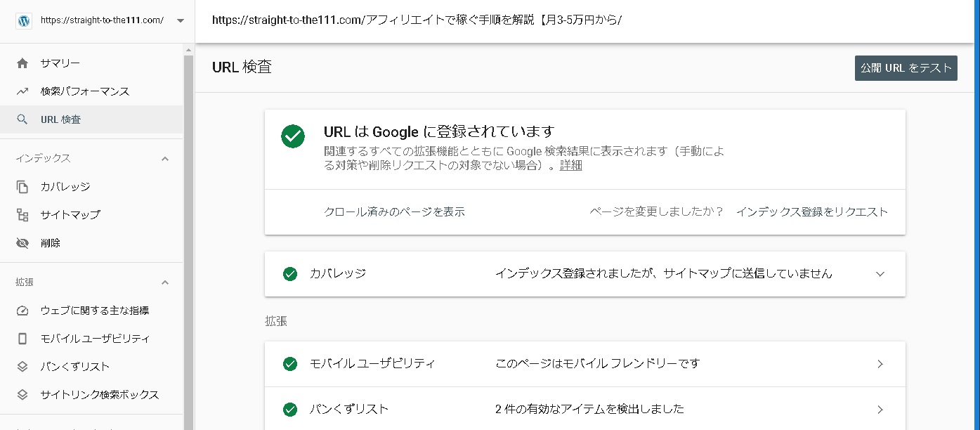Click the サイトマップ tree icon
Image resolution: width=980 pixels, height=430 pixels.
pyautogui.click(x=22, y=215)
